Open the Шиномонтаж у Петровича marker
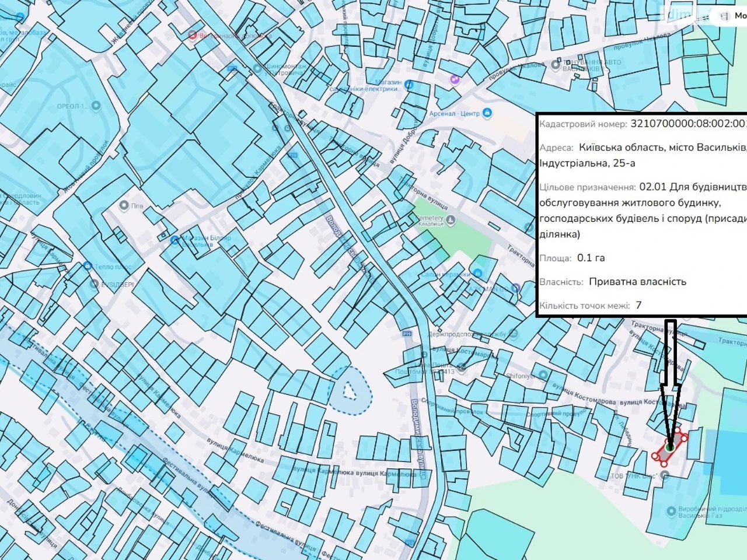Viewport: 747px width, 560px height. tap(258, 68)
